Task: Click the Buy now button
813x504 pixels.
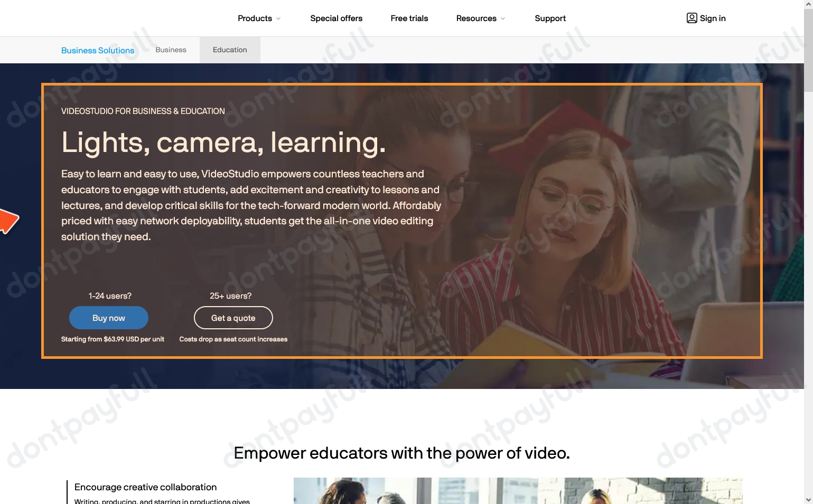Action: [108, 318]
